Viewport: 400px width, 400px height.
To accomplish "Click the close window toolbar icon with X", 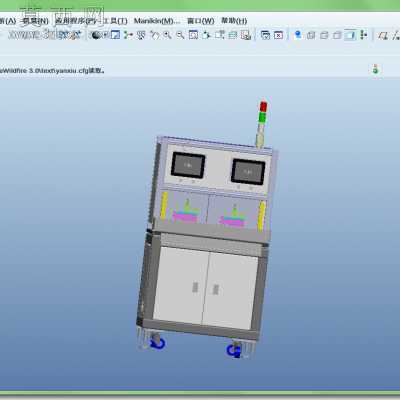I will (278, 35).
